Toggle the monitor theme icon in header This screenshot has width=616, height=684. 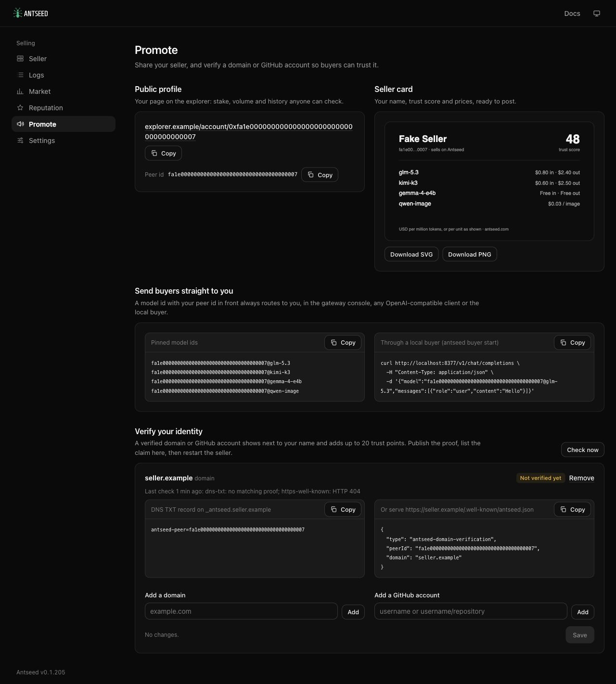[597, 13]
